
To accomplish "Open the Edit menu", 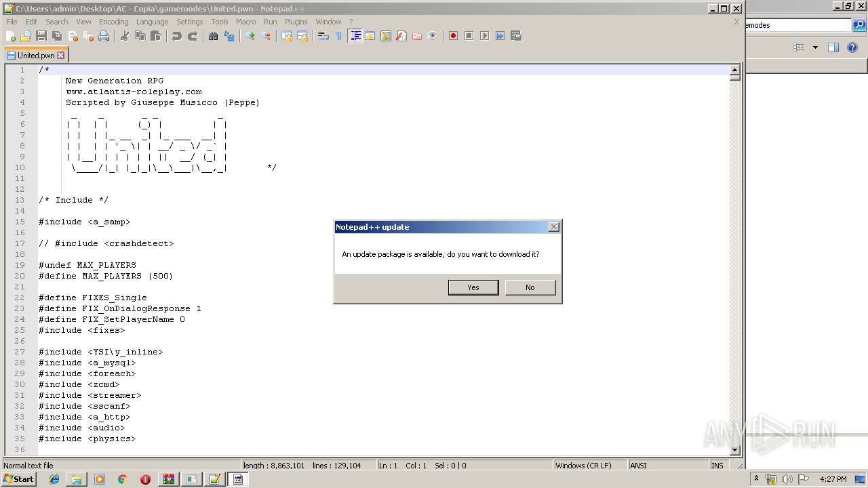I will point(31,22).
